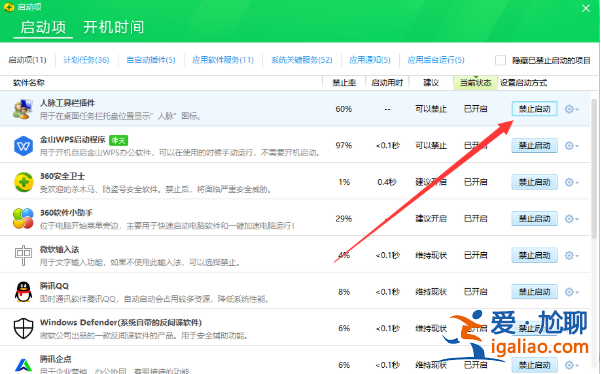Screen dimensions: 601x374
Task: Sort by 启动用时 column header
Action: 387,83
